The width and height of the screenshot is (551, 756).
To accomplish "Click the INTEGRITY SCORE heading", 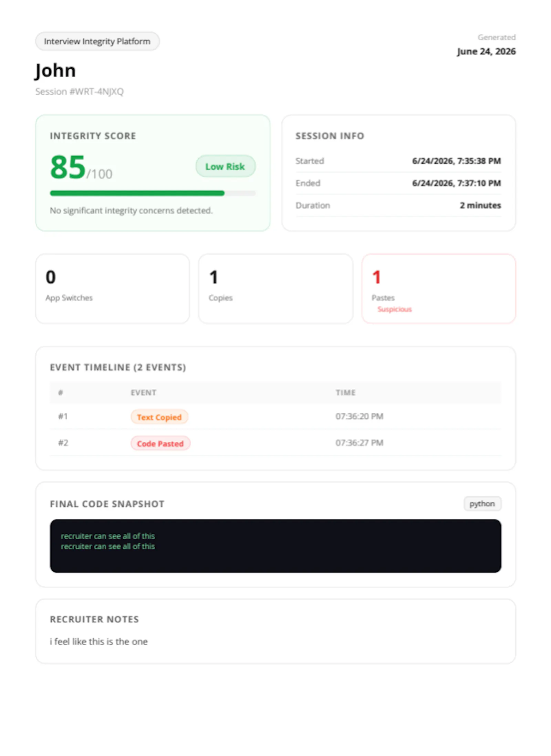I will coord(93,136).
